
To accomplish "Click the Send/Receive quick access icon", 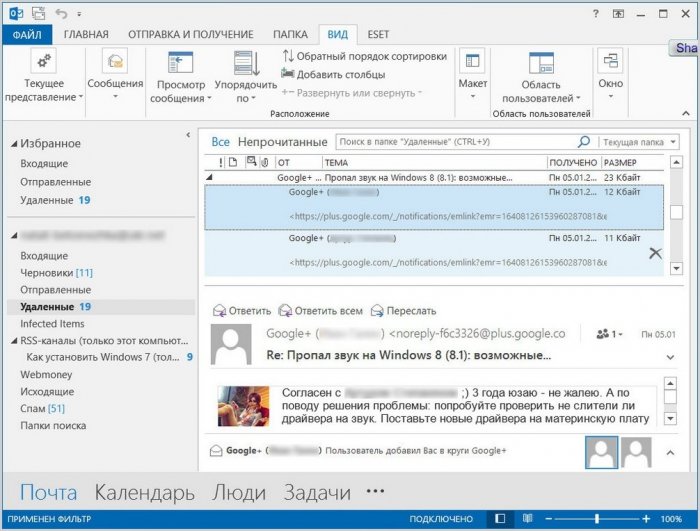I will tap(38, 14).
